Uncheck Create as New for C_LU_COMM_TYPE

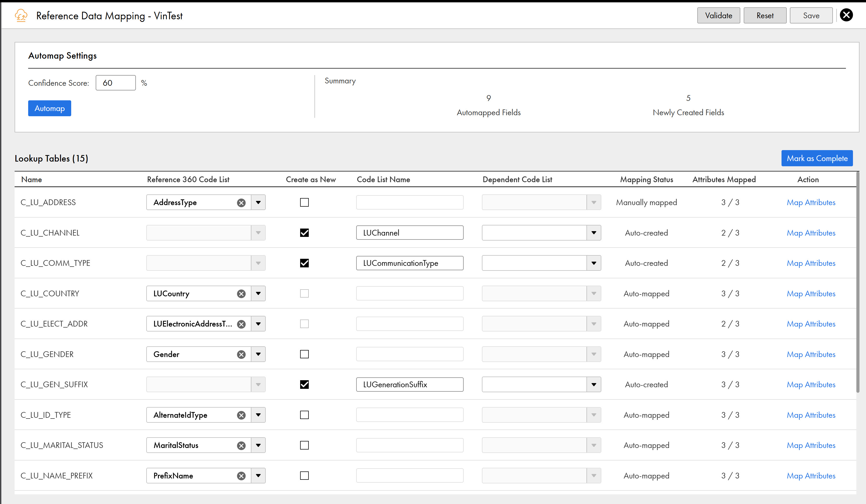pos(304,263)
